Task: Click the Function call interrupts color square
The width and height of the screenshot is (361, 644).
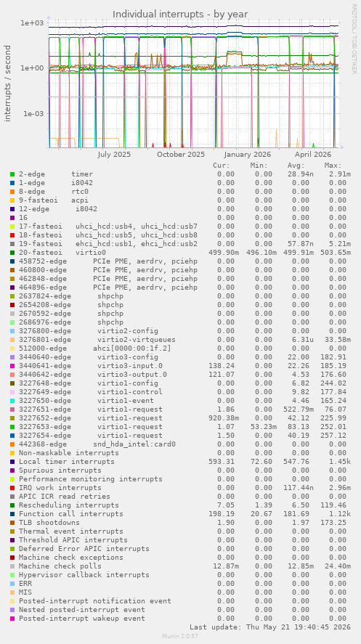Action: click(12, 514)
